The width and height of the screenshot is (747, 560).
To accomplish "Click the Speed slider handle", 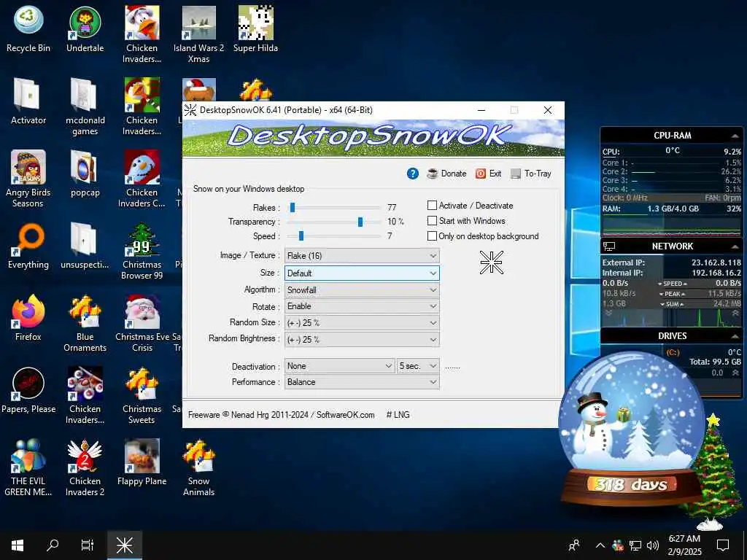I will pos(301,236).
